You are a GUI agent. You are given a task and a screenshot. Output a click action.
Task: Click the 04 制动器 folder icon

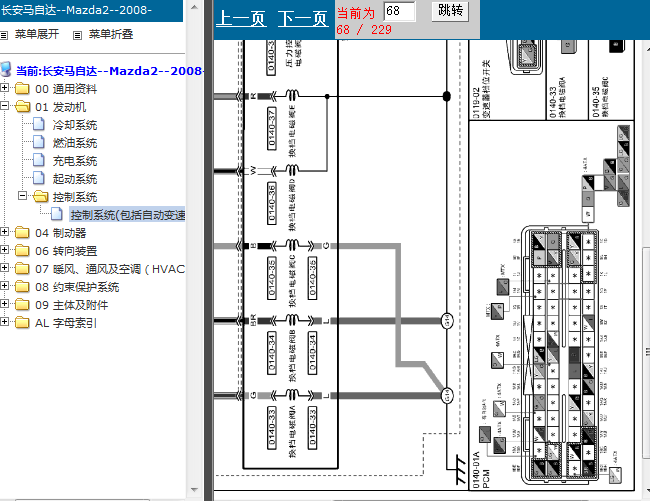(22, 232)
